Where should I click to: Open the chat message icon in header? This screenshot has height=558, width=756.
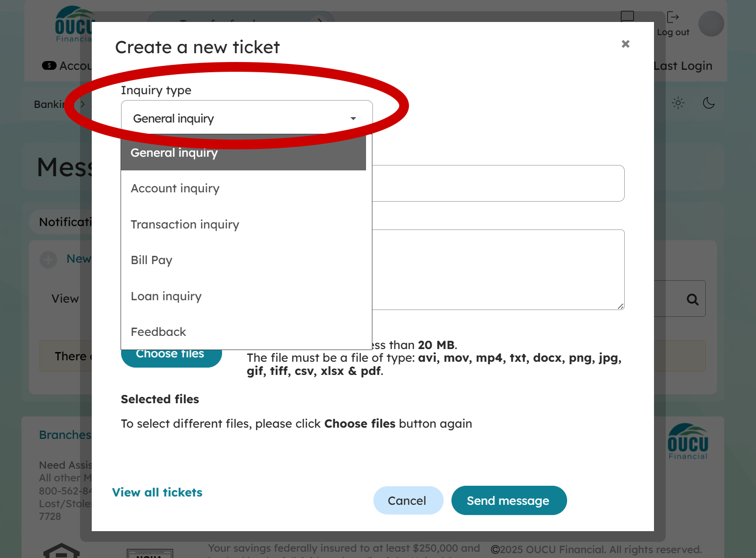pyautogui.click(x=627, y=17)
